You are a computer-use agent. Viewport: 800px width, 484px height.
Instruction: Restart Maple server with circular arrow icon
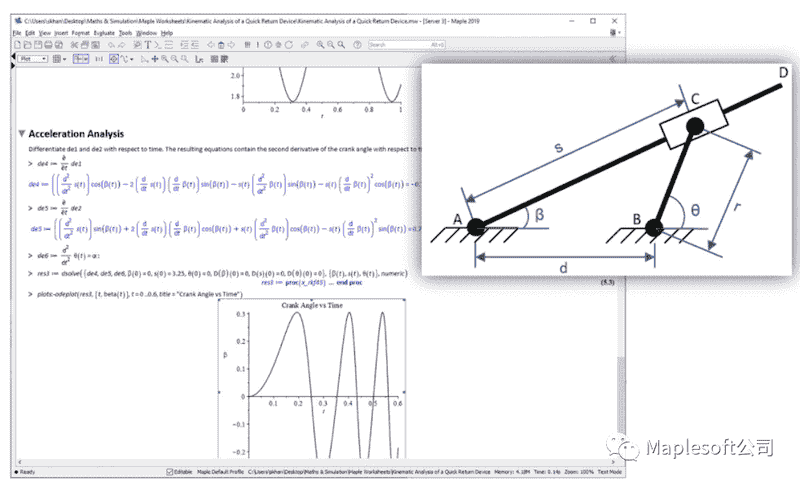tap(289, 45)
